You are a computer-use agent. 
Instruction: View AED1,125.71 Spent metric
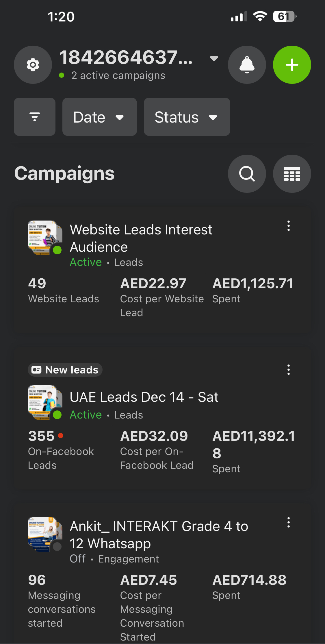coord(253,290)
